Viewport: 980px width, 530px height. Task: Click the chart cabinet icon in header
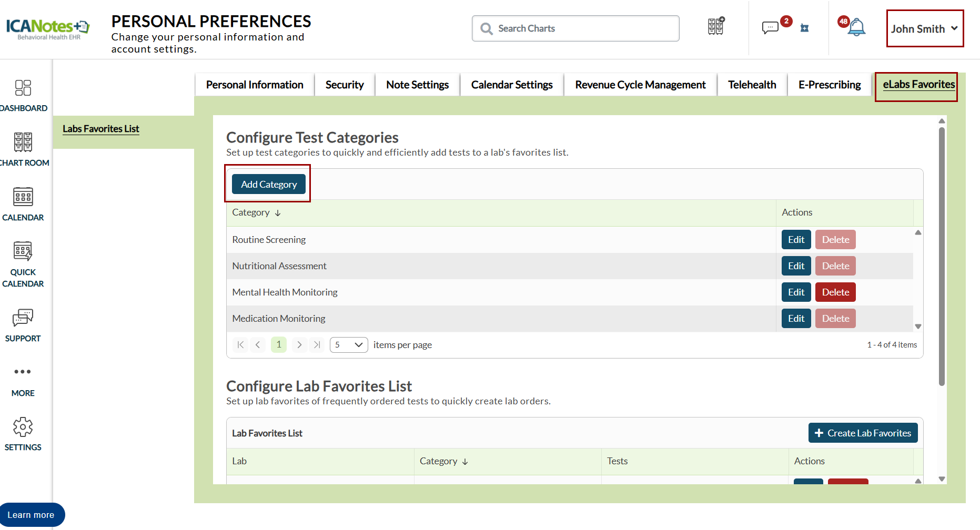click(x=715, y=26)
